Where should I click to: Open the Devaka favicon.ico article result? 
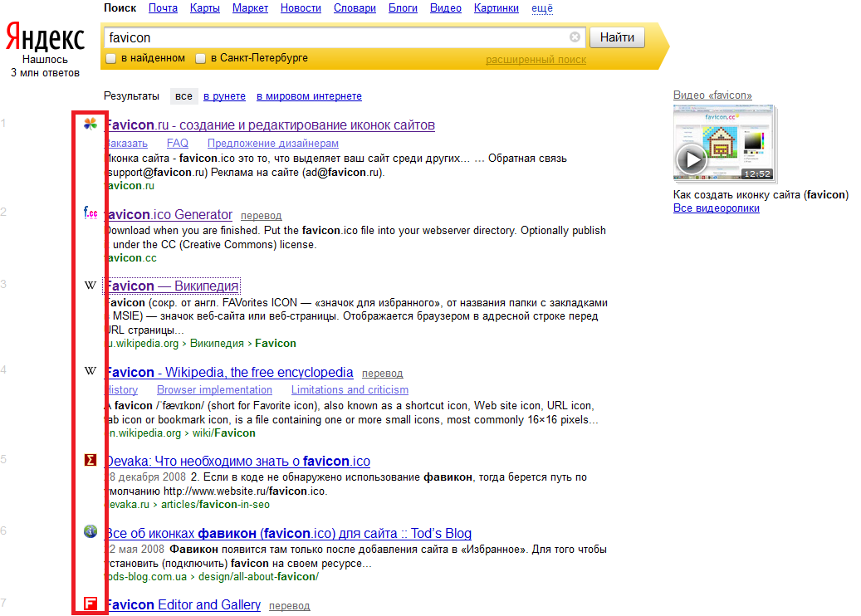click(237, 462)
